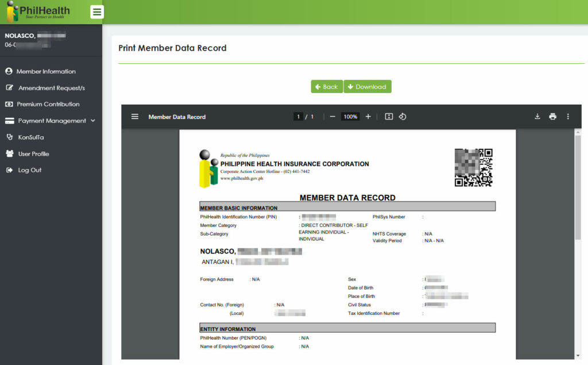This screenshot has width=588, height=365.
Task: Print the Member Data Record
Action: (552, 117)
